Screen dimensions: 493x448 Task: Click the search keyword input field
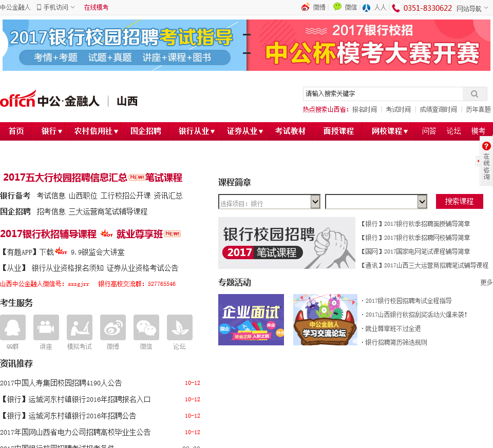tap(383, 93)
